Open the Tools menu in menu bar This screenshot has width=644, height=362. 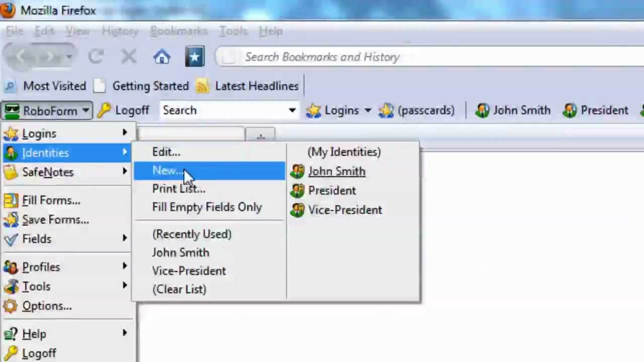click(233, 31)
